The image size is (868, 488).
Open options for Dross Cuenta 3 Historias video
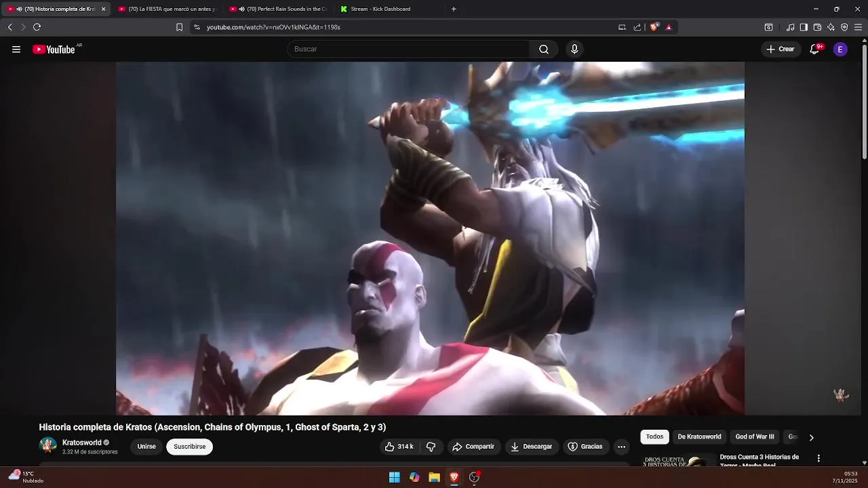(818, 459)
